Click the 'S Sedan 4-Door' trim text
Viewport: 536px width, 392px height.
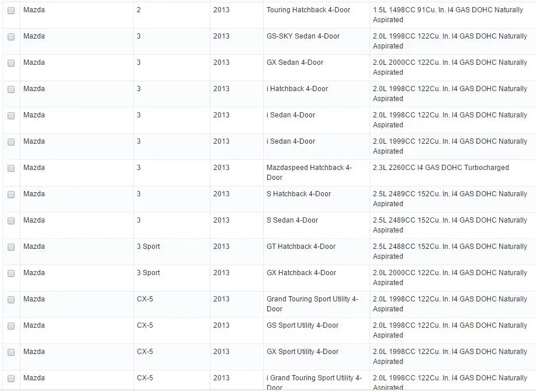click(292, 220)
